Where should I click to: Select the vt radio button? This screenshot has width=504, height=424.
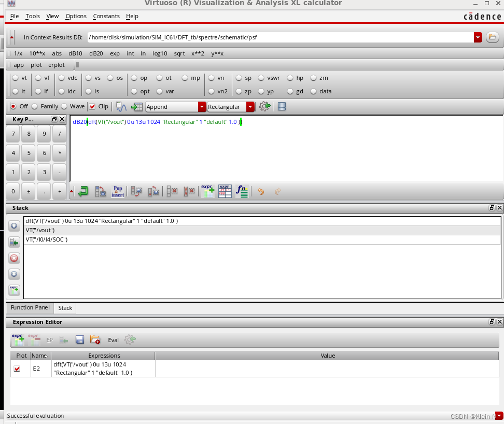(16, 78)
